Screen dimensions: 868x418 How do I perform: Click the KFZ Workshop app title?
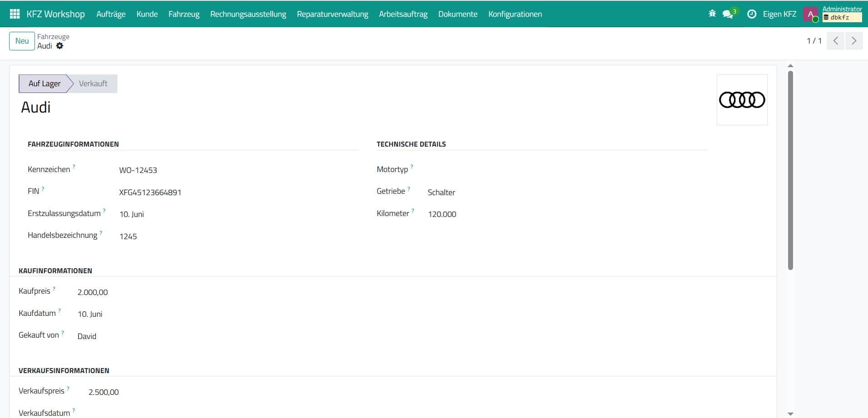(55, 14)
